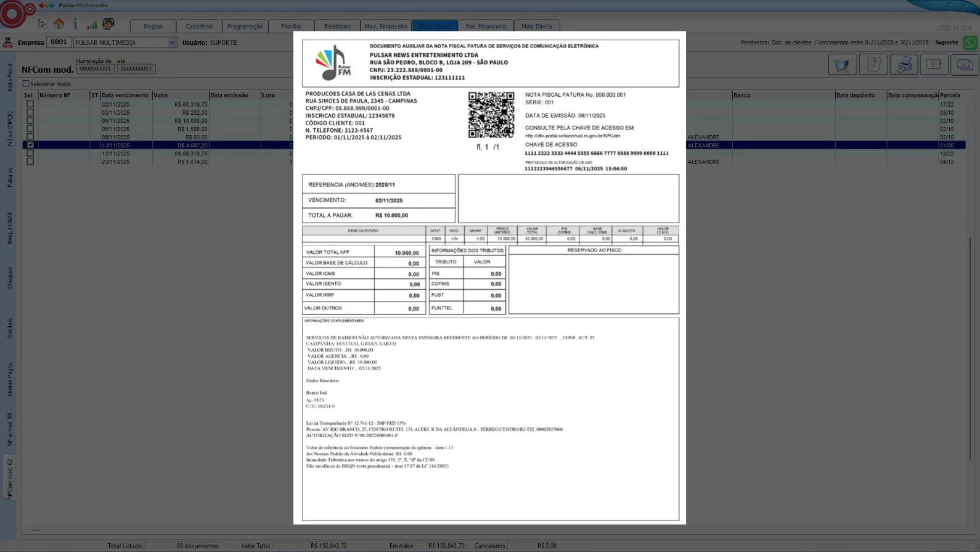Viewport: 980px width, 552px height.
Task: Expand the Empresa PULSAR MULTIMEDIA dropdown
Action: point(172,43)
